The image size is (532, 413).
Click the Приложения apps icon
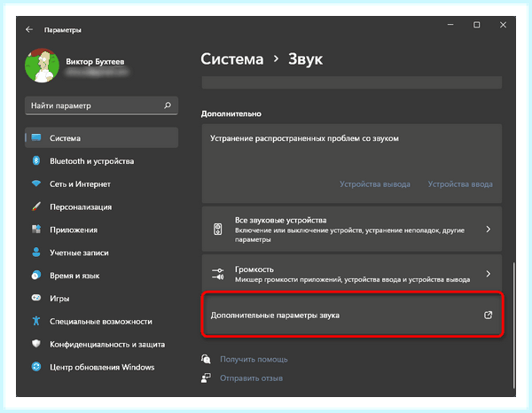[36, 230]
